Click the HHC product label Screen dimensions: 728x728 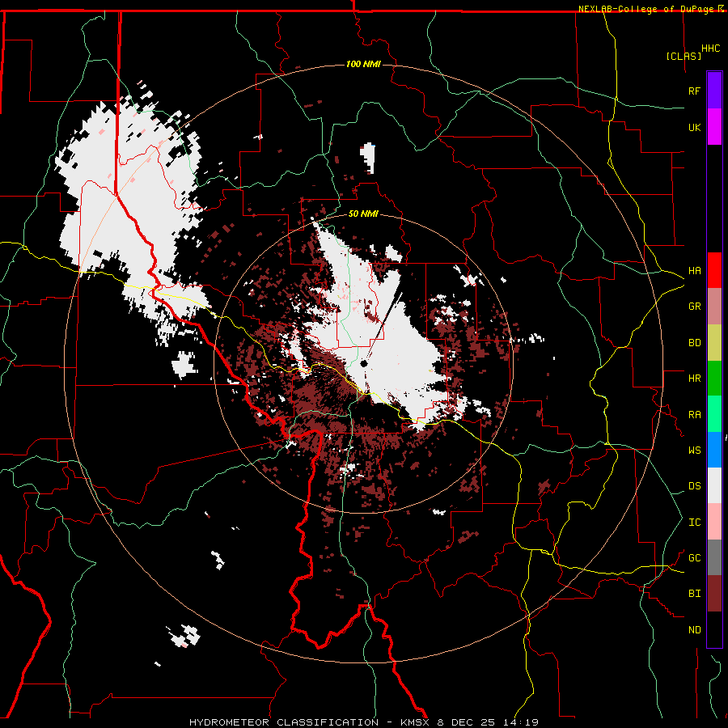(710, 49)
